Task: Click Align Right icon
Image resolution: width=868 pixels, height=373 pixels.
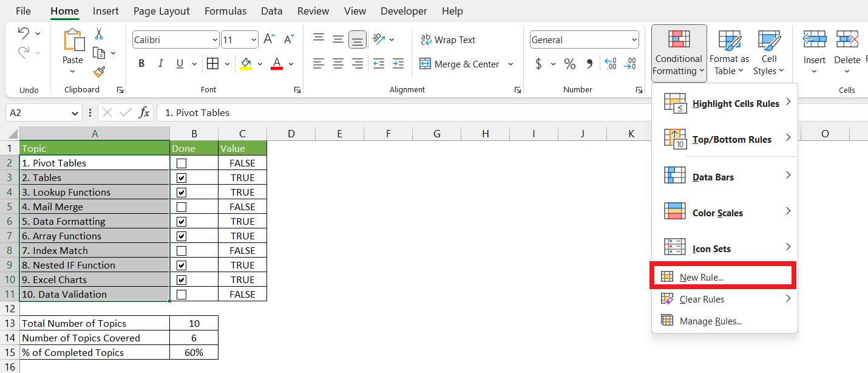Action: coord(358,64)
